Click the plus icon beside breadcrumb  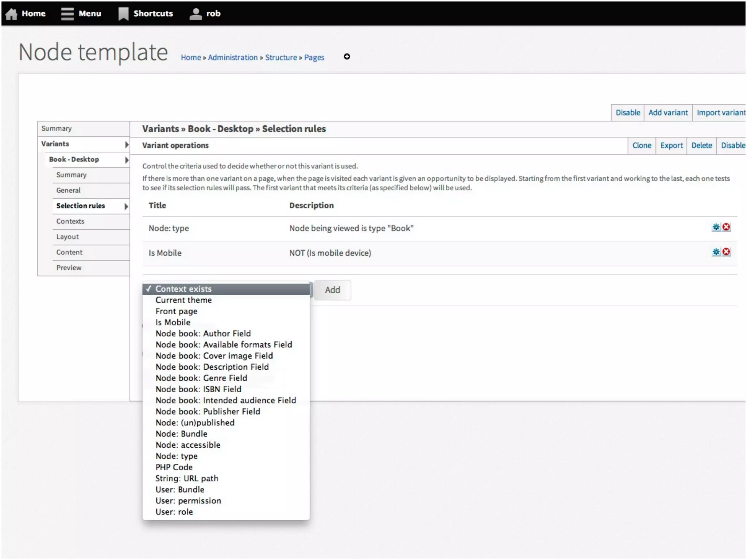[x=347, y=57]
